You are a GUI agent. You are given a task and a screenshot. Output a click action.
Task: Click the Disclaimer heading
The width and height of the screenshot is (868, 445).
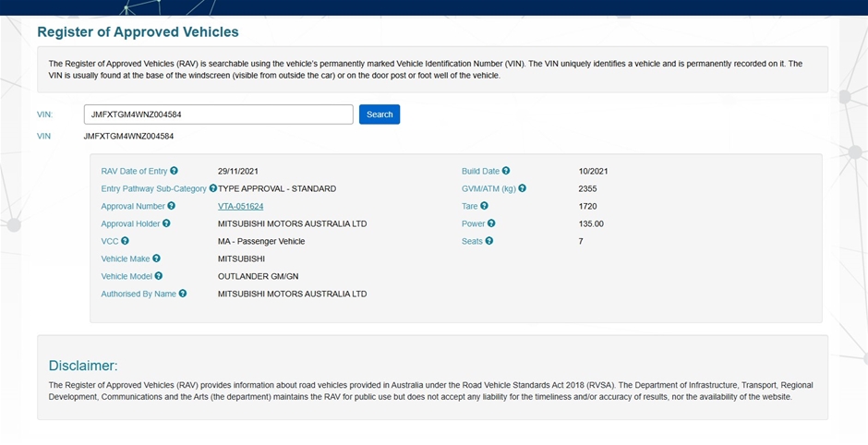[83, 366]
